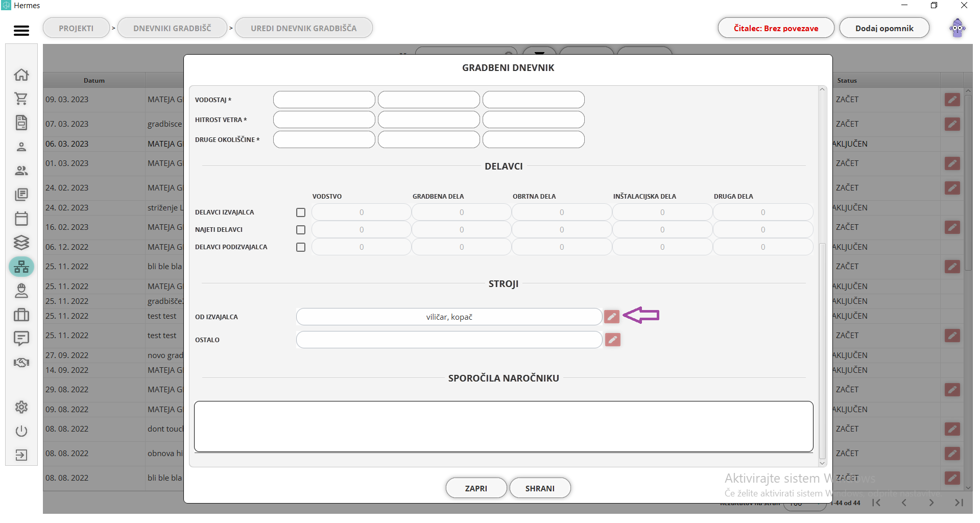Close the dialog with ZAPRI

click(476, 488)
